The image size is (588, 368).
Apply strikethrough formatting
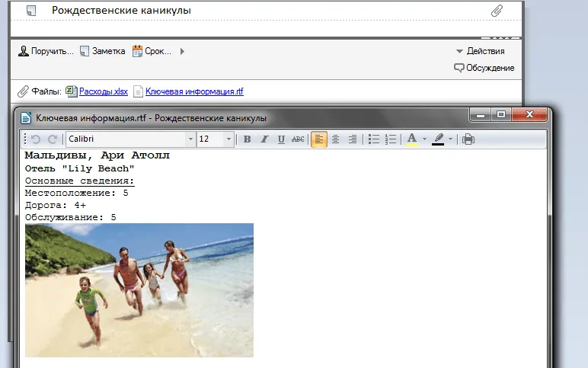298,139
